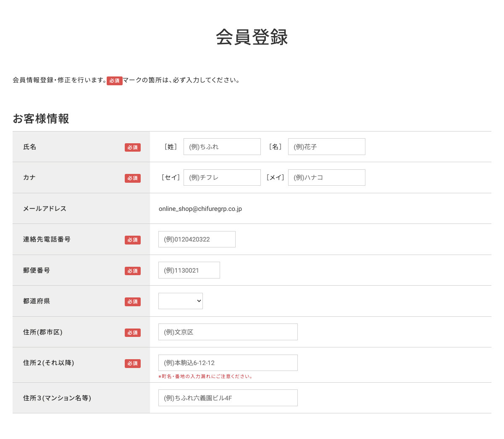Screen dimensions: 504x439
Task: Select the メイ katakana given name field
Action: tap(326, 177)
